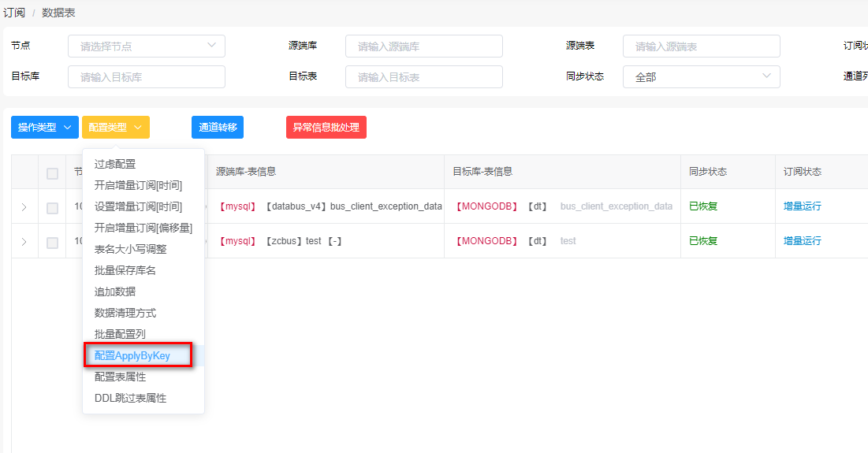868x453 pixels.
Task: Open the 操作类型 dropdown button
Action: tap(45, 128)
